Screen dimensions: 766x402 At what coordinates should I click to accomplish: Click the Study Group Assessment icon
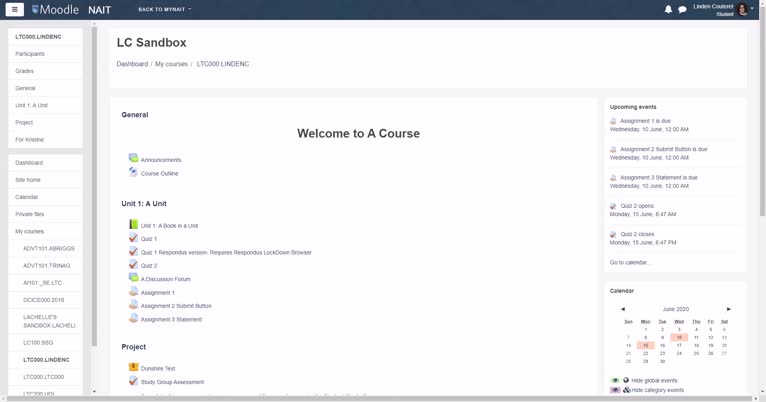[x=133, y=380]
